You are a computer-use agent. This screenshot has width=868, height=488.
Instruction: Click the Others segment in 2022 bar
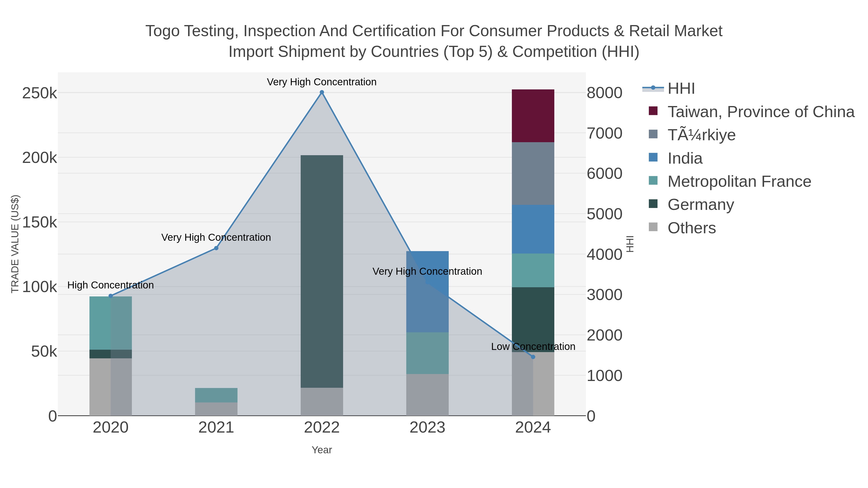click(x=322, y=402)
